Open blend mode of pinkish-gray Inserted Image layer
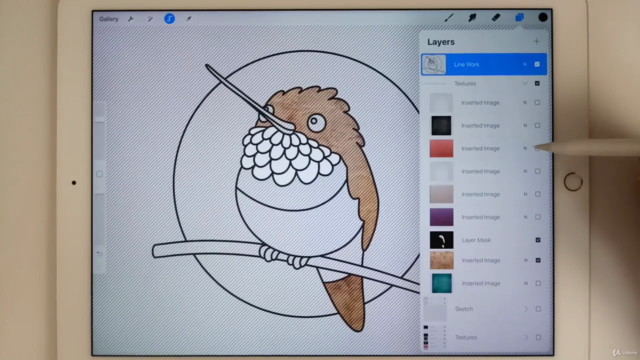Image resolution: width=640 pixels, height=360 pixels. pyautogui.click(x=525, y=194)
